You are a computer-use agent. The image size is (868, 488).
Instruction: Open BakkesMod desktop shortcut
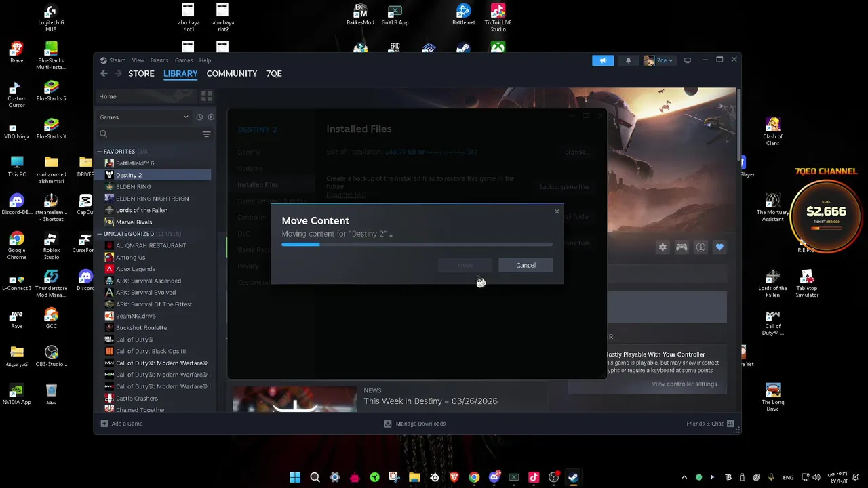pyautogui.click(x=360, y=16)
